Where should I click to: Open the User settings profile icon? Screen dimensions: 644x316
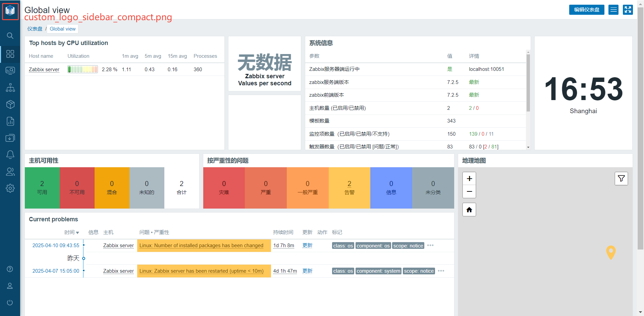tap(10, 286)
